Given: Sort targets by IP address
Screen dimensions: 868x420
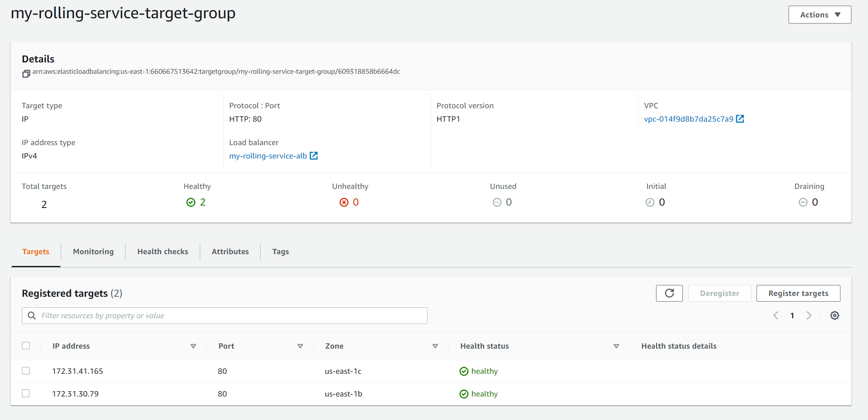Looking at the screenshot, I should pos(193,346).
